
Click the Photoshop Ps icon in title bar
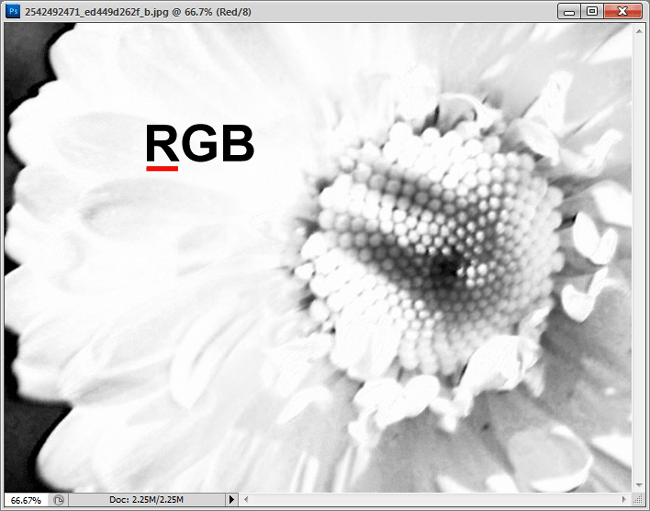pos(13,11)
